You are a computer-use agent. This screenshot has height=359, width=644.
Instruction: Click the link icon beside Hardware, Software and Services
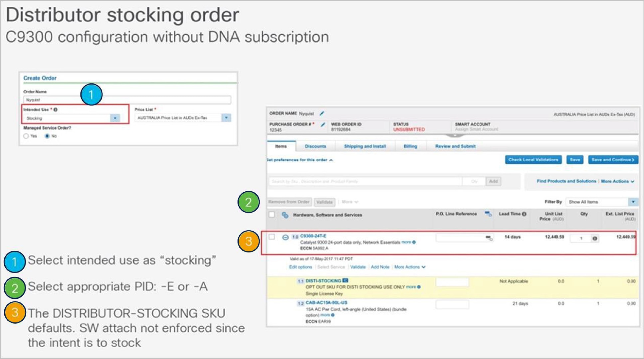coord(285,215)
